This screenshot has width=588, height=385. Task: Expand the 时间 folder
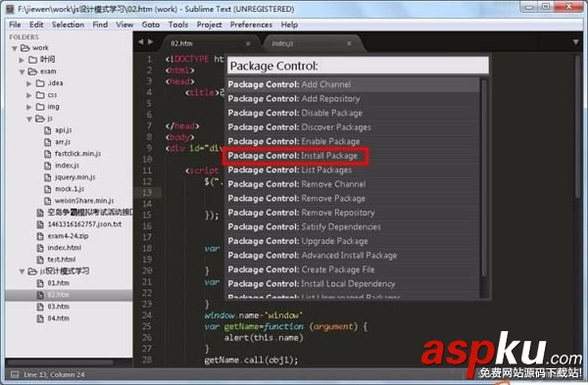tap(22, 60)
